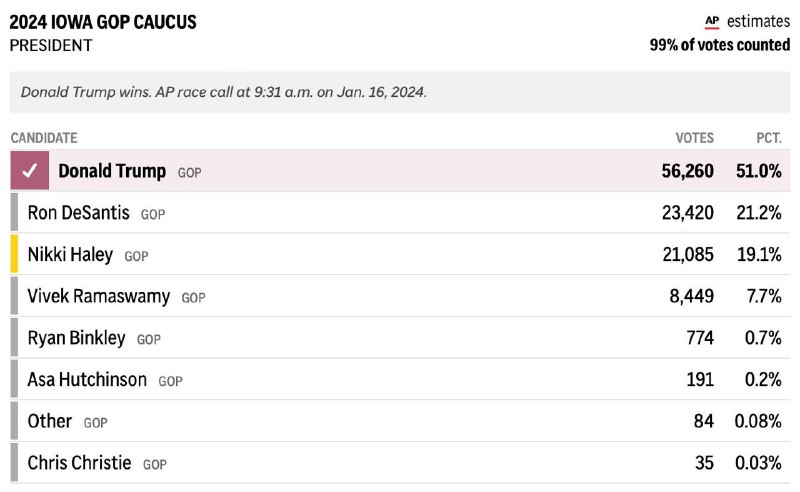The width and height of the screenshot is (800, 492).
Task: Select the Ron DeSantis candidate name
Action: tap(79, 213)
